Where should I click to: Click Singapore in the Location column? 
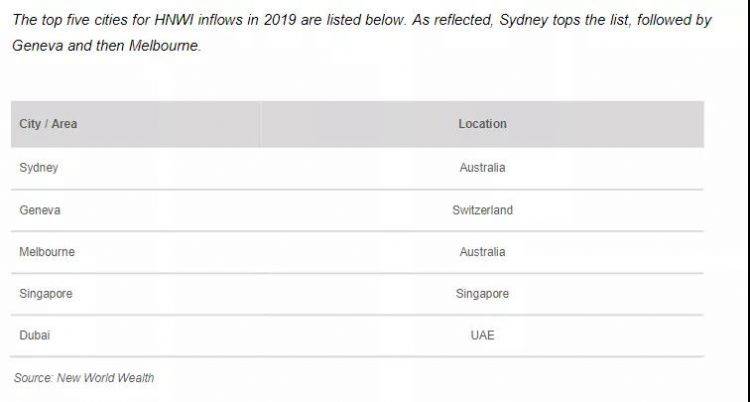[x=482, y=294]
